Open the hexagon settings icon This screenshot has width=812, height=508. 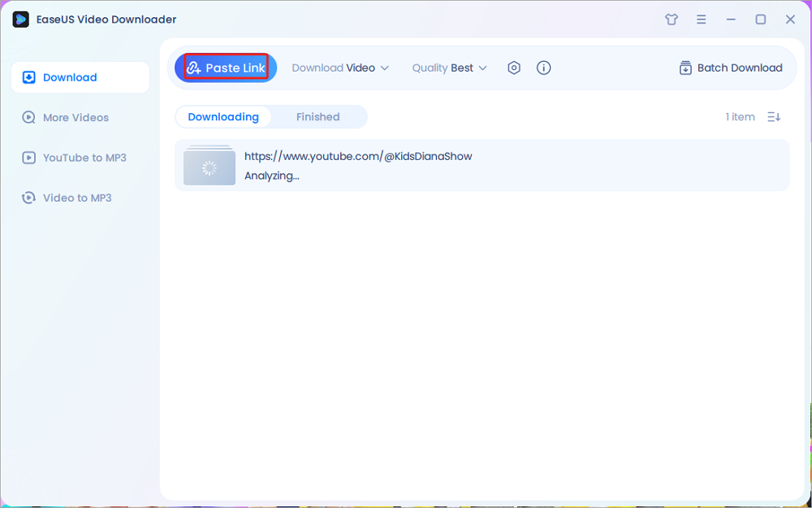click(x=514, y=68)
